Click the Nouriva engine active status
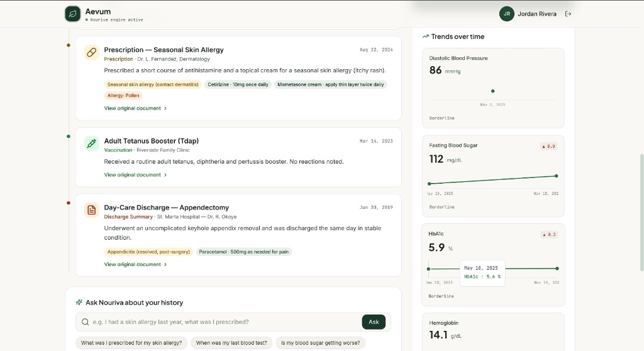 pos(114,19)
